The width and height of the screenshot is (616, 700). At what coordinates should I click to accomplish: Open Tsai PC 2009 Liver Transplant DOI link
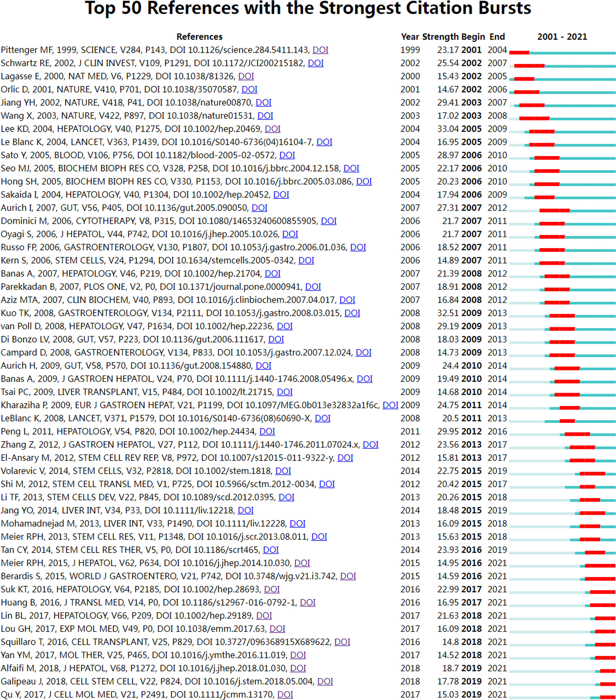click(285, 392)
